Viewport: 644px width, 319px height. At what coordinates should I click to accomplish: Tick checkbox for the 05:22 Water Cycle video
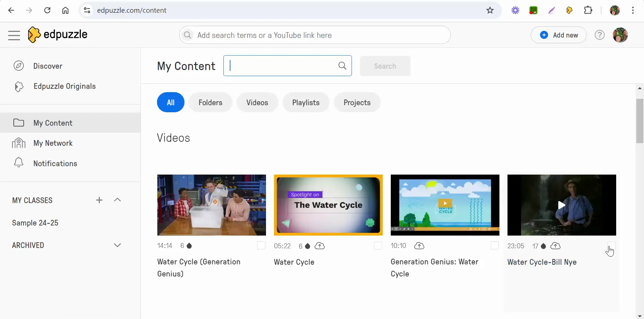tap(378, 246)
